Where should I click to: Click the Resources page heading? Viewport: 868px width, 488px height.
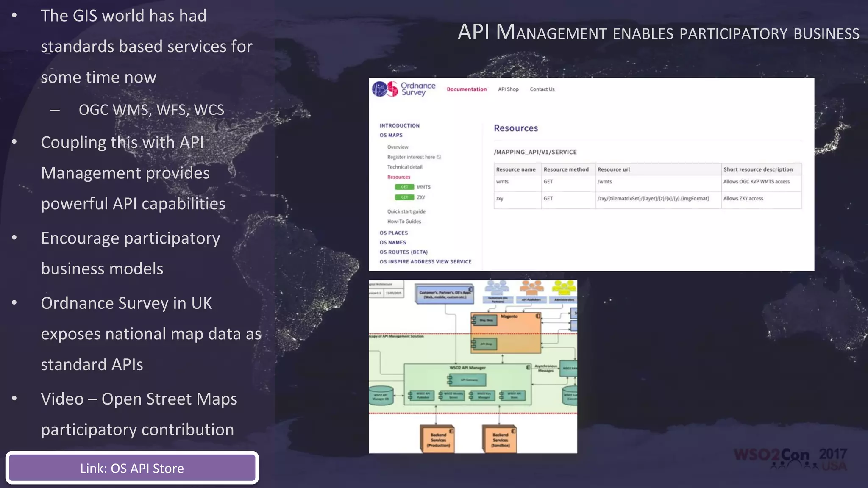click(x=516, y=128)
